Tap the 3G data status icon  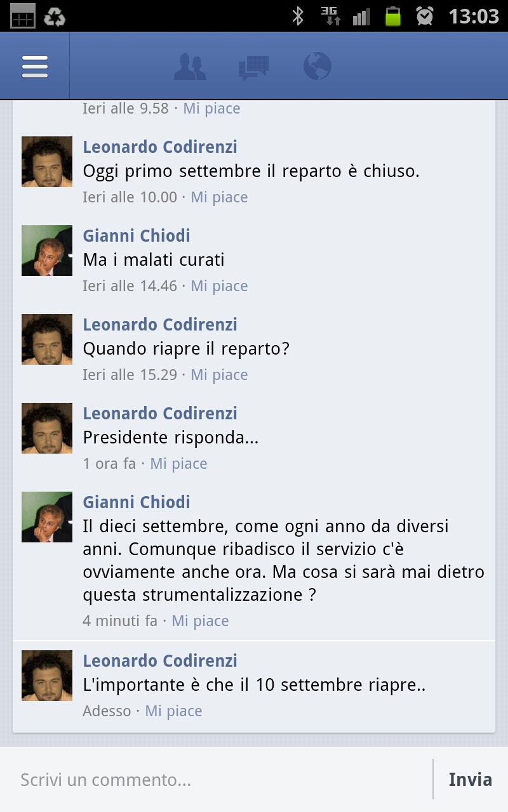coord(331,16)
